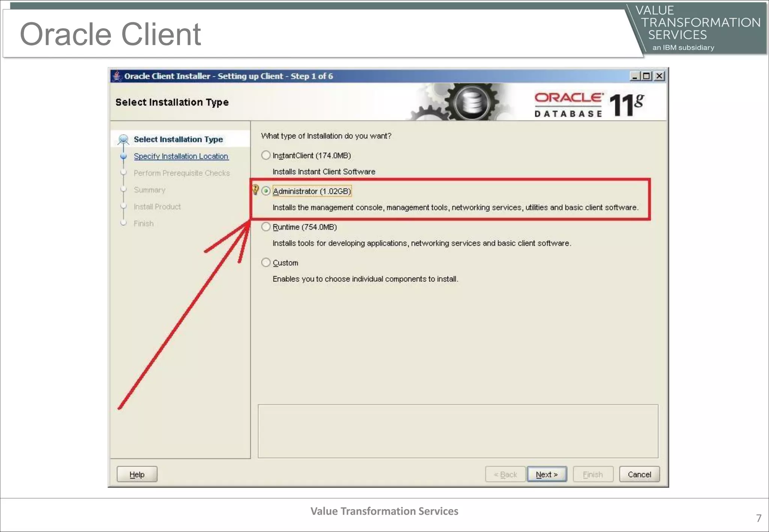
Task: Click the current-step marker icon beside Select Installation Type
Action: click(x=123, y=140)
